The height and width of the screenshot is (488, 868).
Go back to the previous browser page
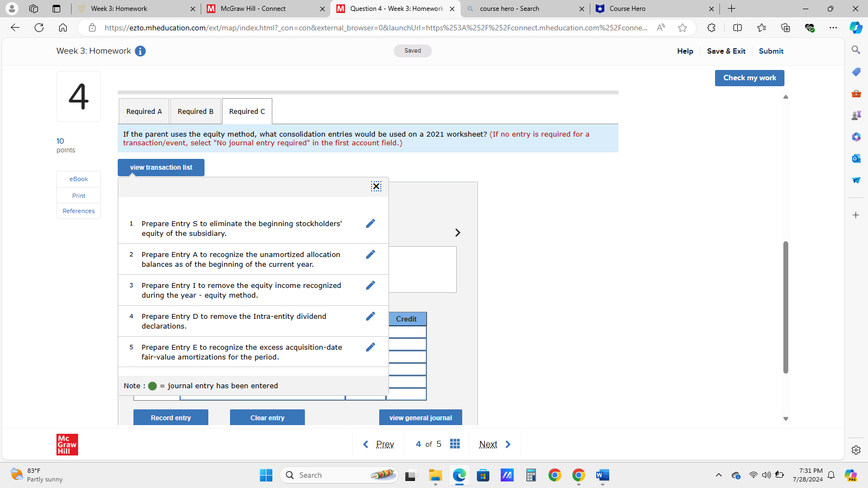tap(15, 28)
